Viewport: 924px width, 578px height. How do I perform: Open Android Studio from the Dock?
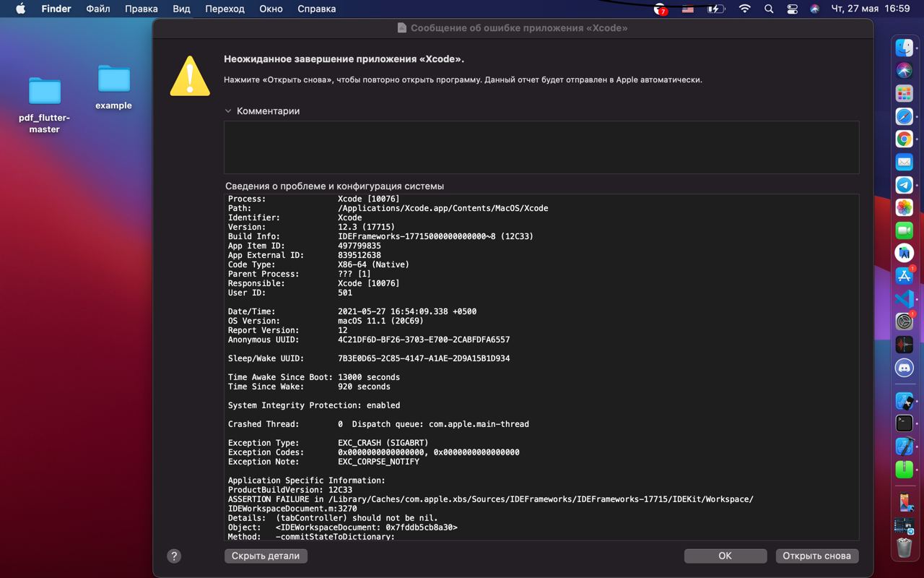pyautogui.click(x=905, y=253)
